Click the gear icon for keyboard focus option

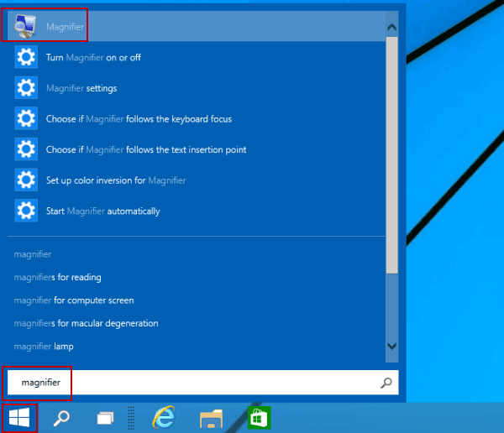pos(26,118)
